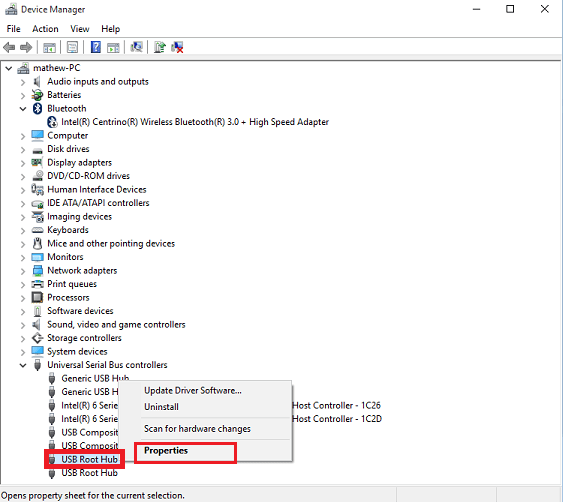The height and width of the screenshot is (502, 563).
Task: Click the Action pane toolbar icon
Action: tap(113, 47)
